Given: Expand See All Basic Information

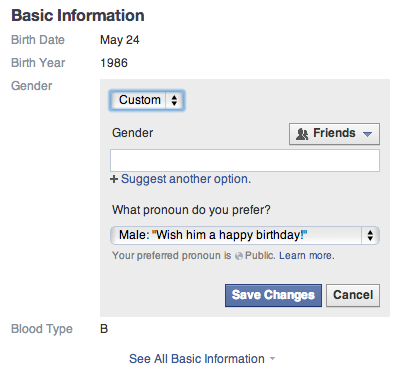Looking at the screenshot, I should click(x=197, y=359).
